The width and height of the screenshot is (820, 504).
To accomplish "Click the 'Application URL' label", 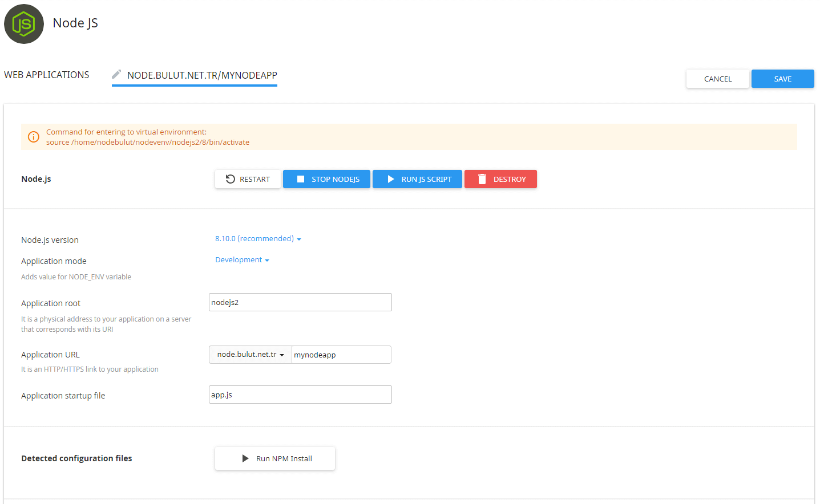I will [50, 355].
